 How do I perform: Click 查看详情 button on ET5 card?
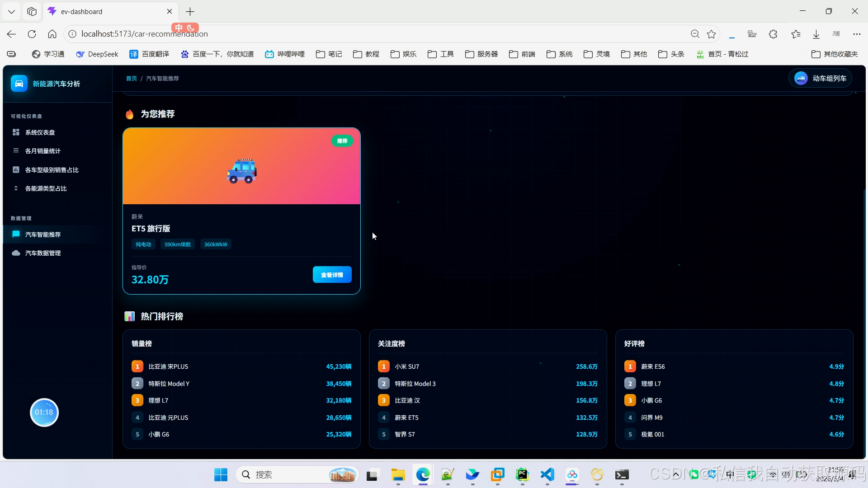tap(332, 275)
